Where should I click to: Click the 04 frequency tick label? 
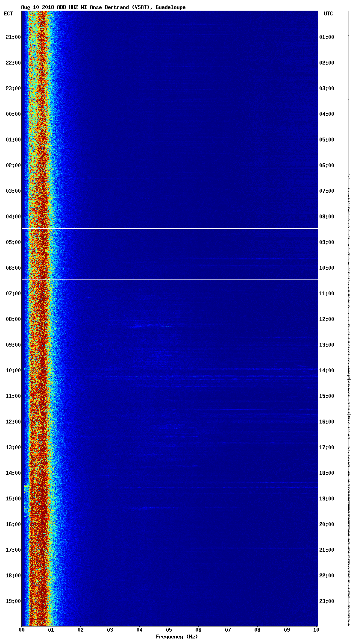tap(139, 630)
